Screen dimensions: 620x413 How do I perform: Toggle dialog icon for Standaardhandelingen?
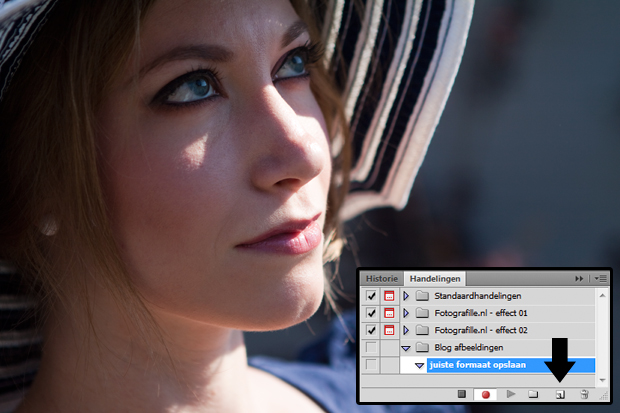(x=389, y=296)
